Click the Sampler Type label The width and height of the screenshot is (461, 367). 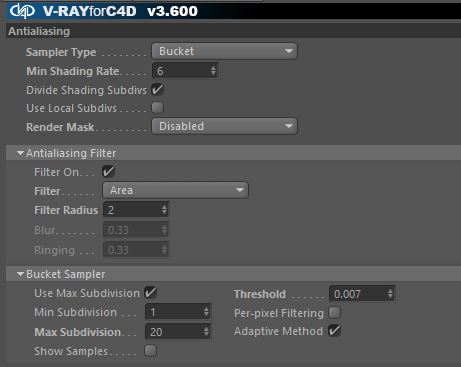(x=61, y=52)
